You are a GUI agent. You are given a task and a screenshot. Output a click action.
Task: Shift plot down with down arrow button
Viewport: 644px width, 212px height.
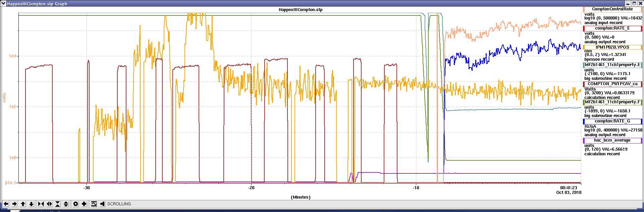click(x=32, y=204)
